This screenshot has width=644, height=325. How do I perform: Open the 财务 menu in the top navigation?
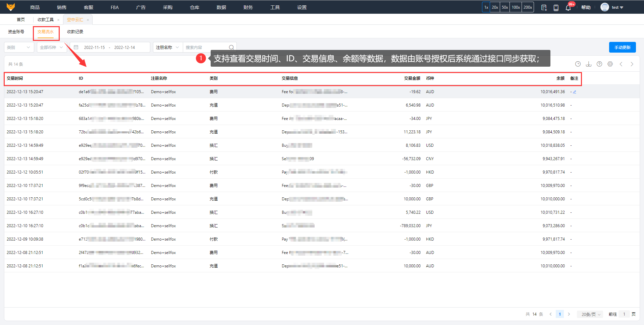pyautogui.click(x=248, y=7)
